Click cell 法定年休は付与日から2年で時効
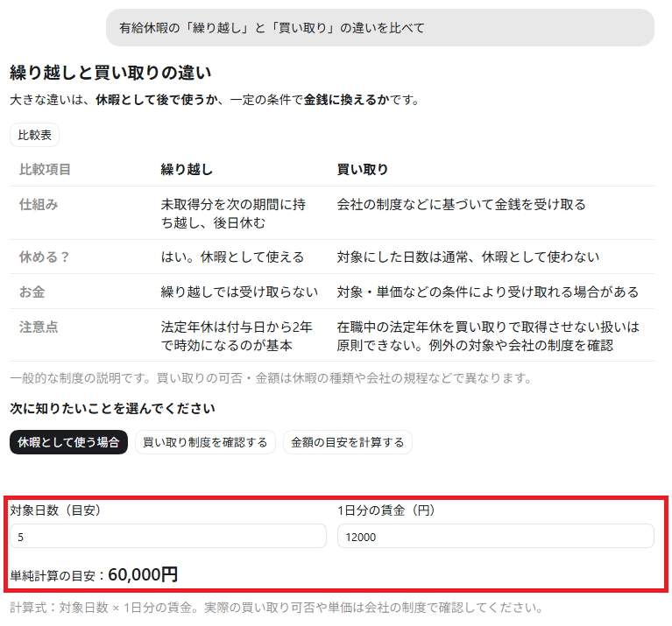Screen dimensions: 672x626 pos(237,336)
